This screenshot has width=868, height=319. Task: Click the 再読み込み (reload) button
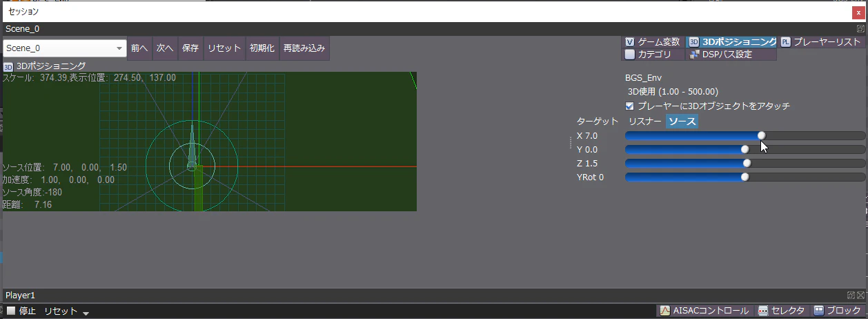[304, 48]
